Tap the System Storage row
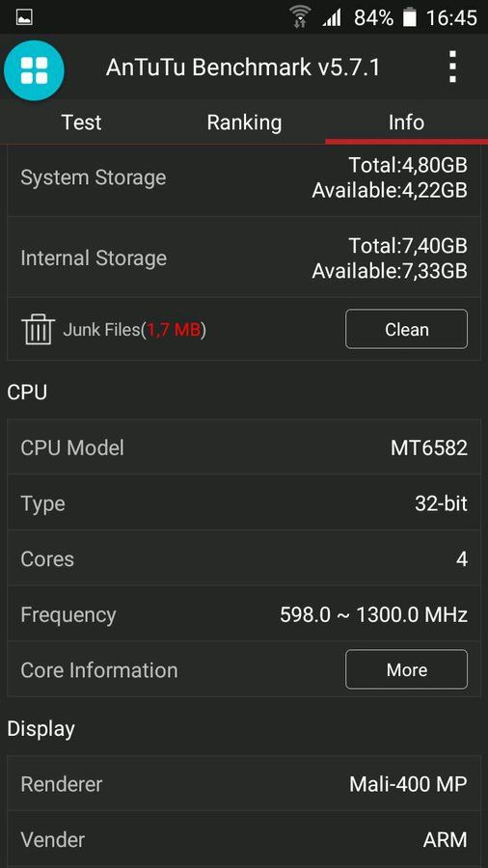 click(244, 178)
